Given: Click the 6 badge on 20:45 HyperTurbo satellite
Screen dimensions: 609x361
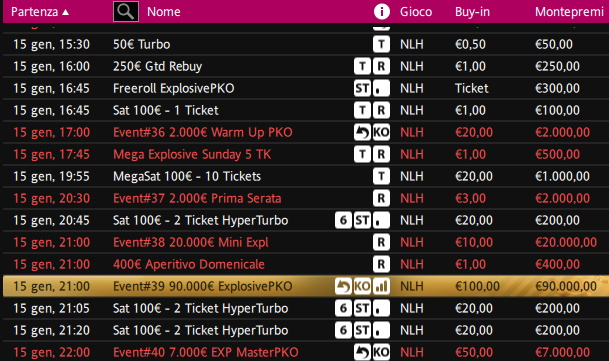Looking at the screenshot, I should [x=343, y=220].
